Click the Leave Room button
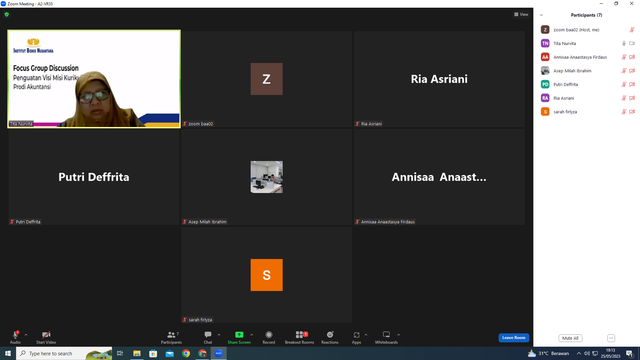The width and height of the screenshot is (640, 360). pyautogui.click(x=513, y=338)
